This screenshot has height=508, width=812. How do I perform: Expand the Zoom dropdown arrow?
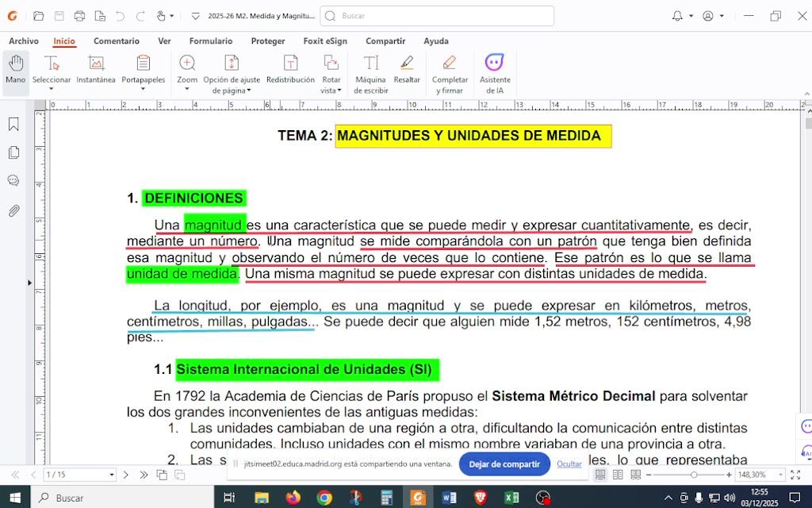187,90
